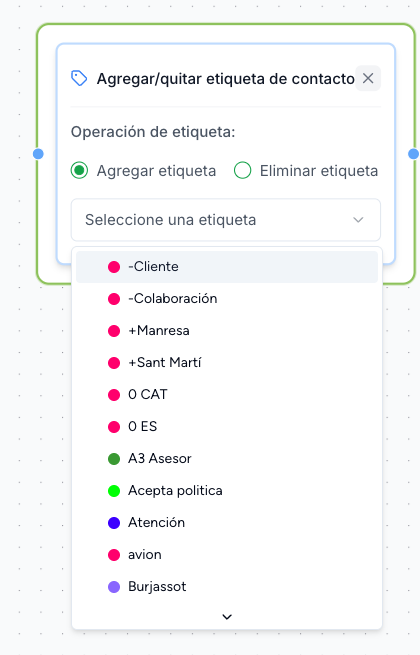Click bright green Acepta politica dot
This screenshot has width=420, height=655.
114,490
